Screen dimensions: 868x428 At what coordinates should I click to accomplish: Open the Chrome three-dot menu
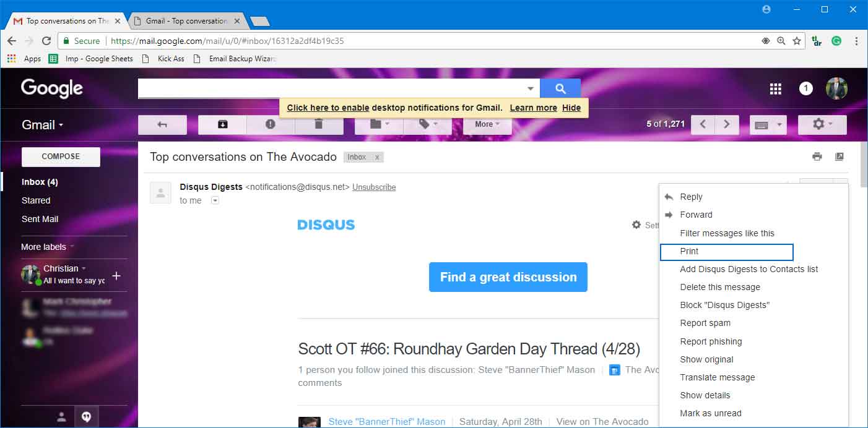click(856, 41)
